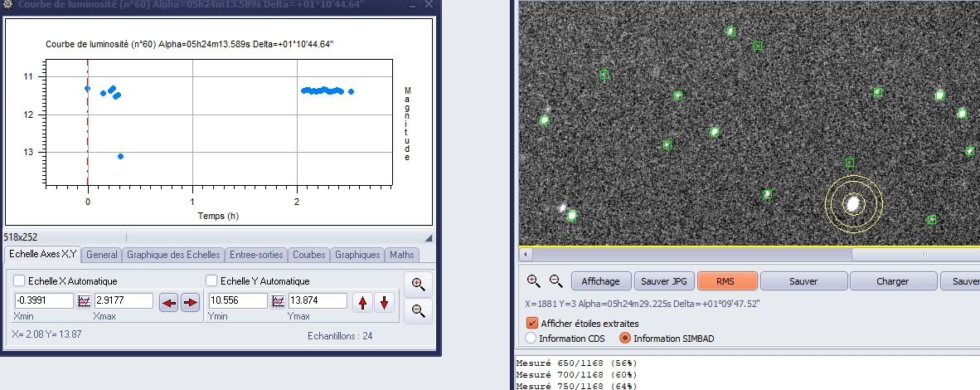Shift Y axis down with red arrow
The width and height of the screenshot is (980, 390).
[x=384, y=302]
